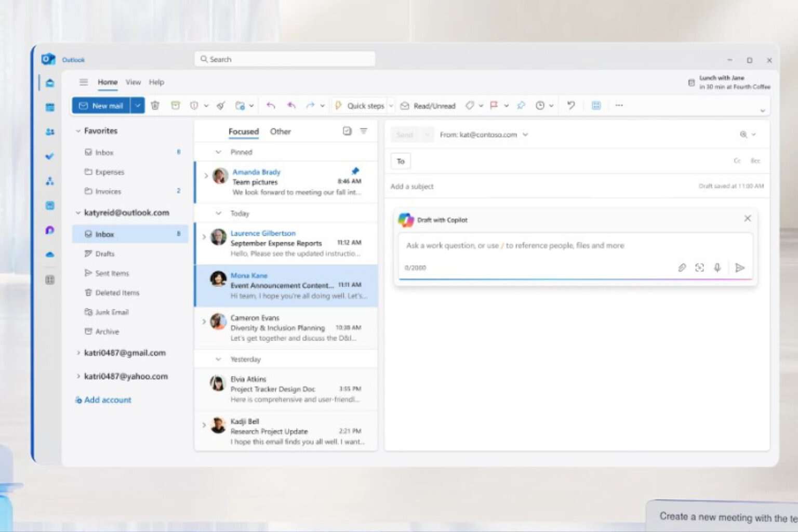Open the zoom magnifier in compose pane
The height and width of the screenshot is (532, 798).
coord(743,135)
